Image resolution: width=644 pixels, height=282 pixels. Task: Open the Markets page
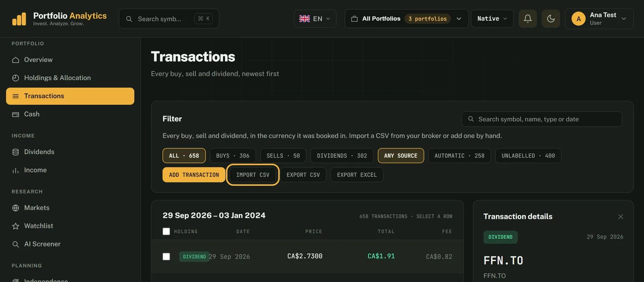tap(70, 208)
